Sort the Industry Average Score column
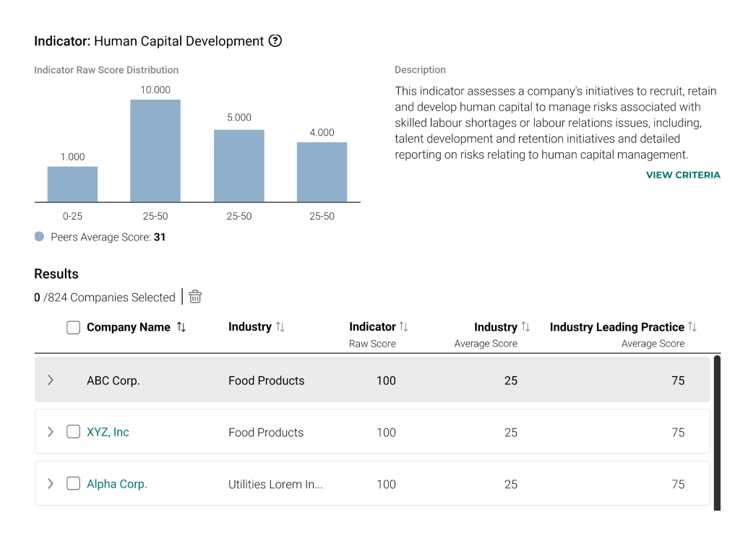The image size is (756, 546). tap(525, 327)
